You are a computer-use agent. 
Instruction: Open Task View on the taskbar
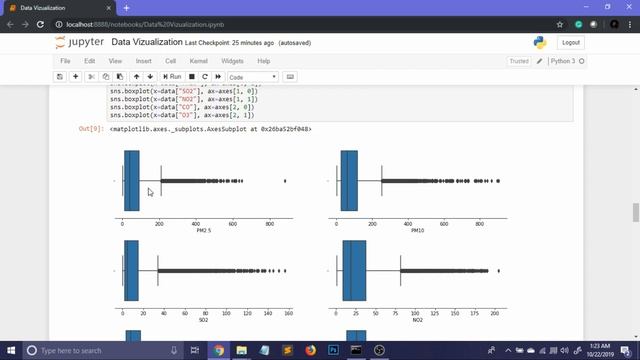point(195,350)
